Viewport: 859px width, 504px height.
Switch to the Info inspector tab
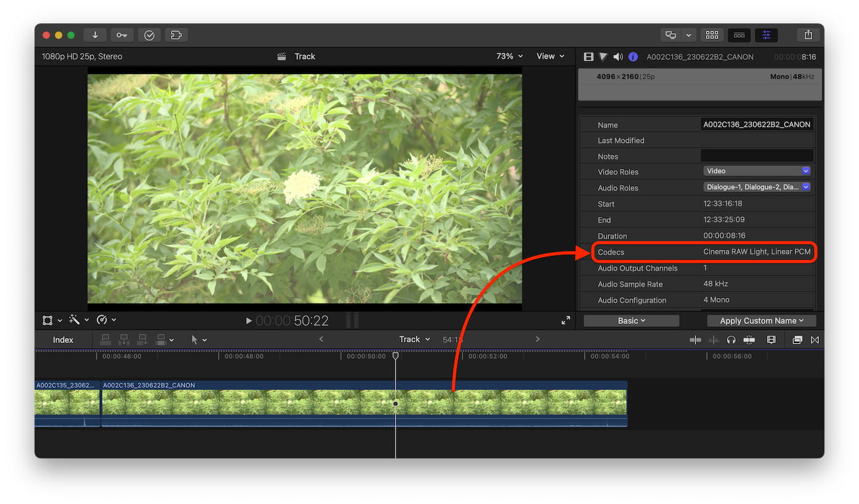click(x=633, y=57)
